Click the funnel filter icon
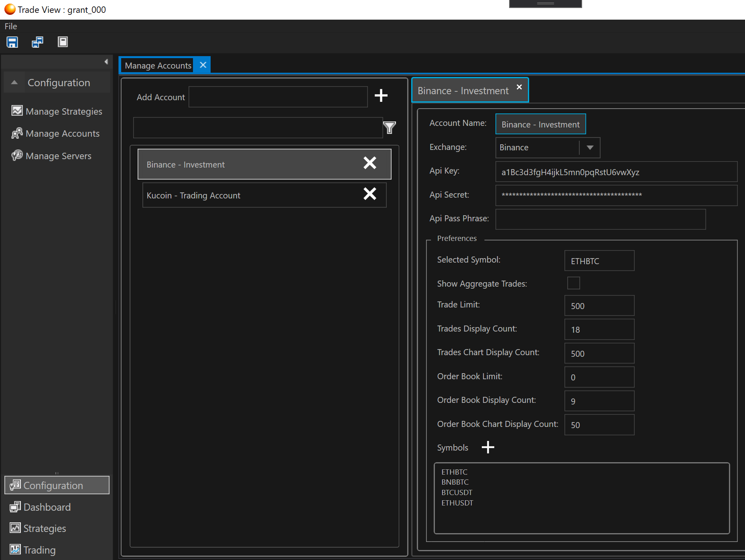This screenshot has height=560, width=745. tap(389, 127)
